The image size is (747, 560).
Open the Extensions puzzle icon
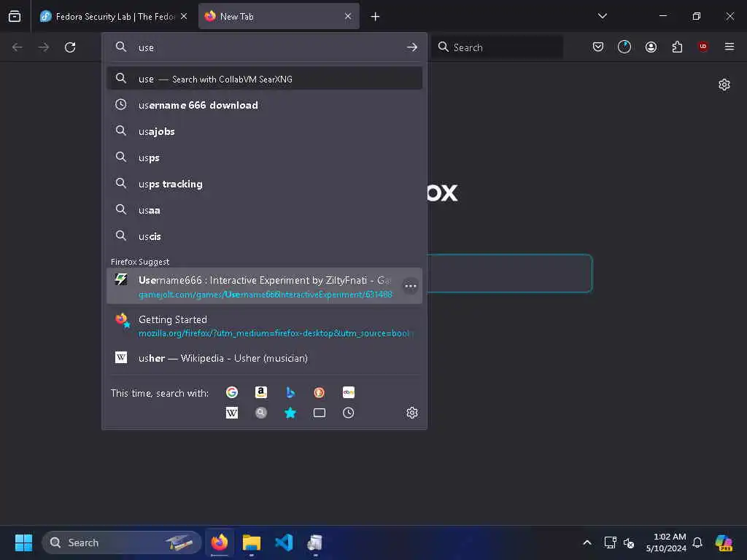[677, 47]
